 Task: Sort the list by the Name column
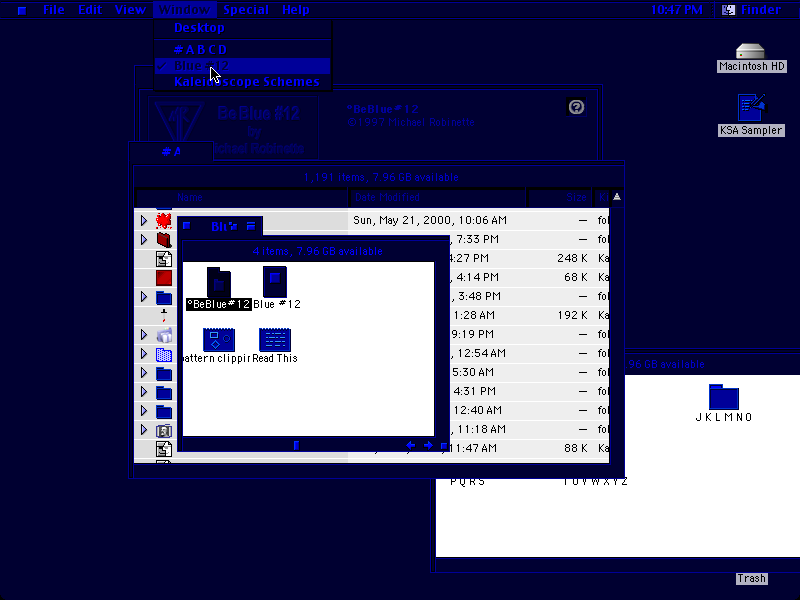pos(241,197)
